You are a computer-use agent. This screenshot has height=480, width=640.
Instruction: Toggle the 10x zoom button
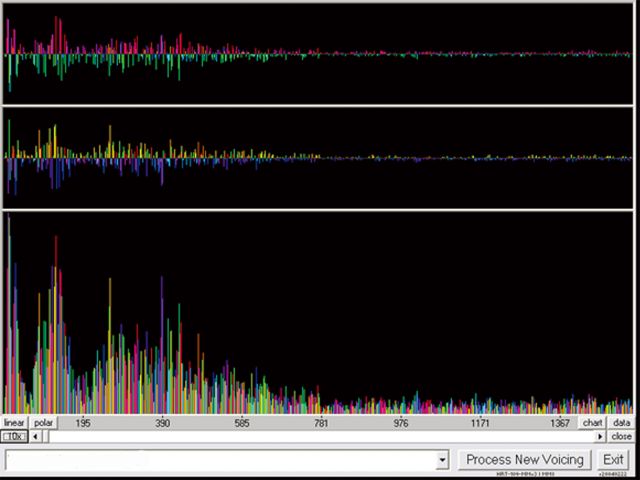tap(14, 436)
